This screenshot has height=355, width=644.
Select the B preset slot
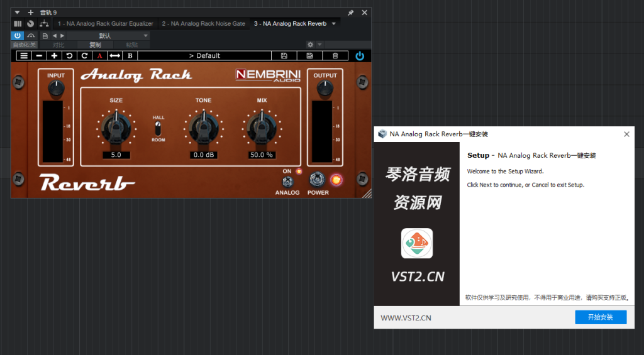click(130, 56)
